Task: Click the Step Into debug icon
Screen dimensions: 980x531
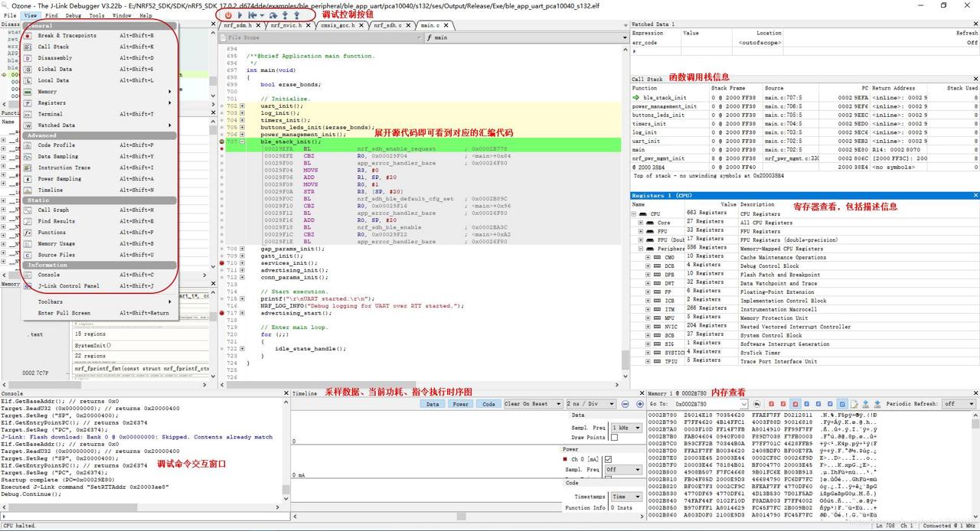Action: pyautogui.click(x=286, y=15)
